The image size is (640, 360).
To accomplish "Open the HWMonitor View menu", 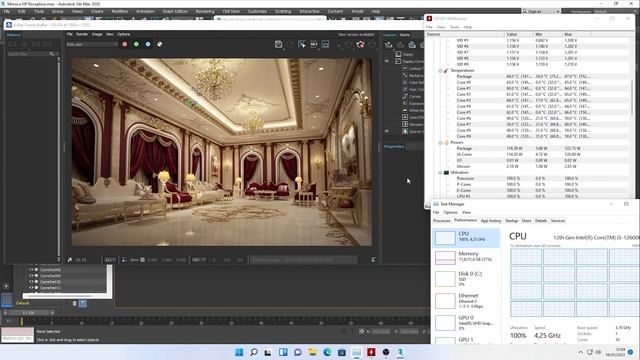I will point(441,27).
